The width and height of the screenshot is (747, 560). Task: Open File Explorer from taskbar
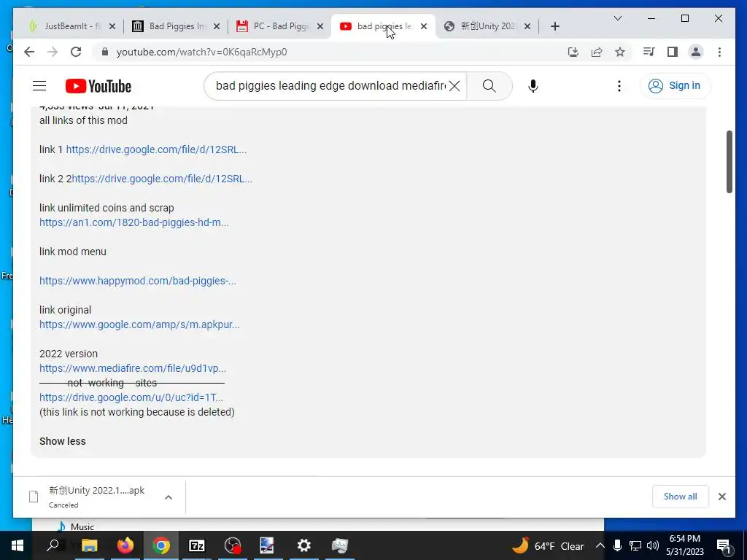pos(89,545)
